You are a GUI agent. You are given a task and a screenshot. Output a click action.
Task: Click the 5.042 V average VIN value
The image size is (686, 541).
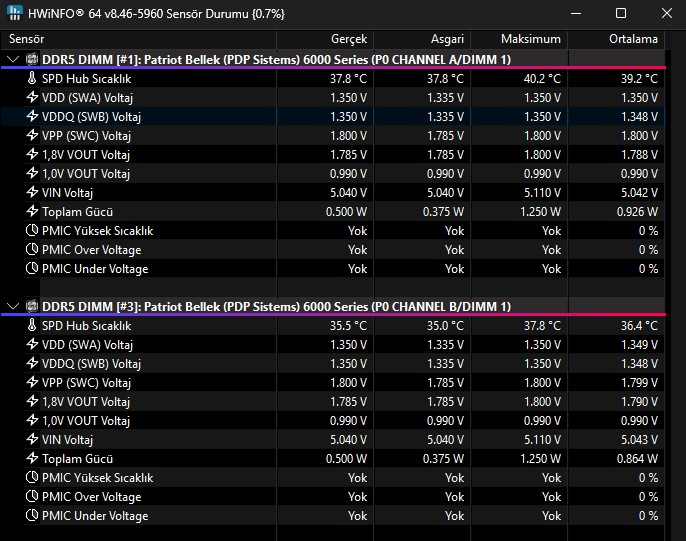click(x=639, y=192)
